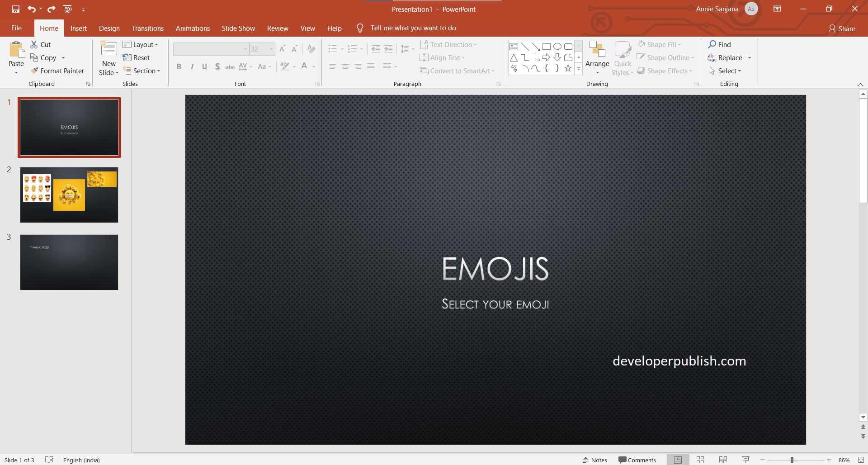Select the Text Box shape tool

tap(514, 46)
